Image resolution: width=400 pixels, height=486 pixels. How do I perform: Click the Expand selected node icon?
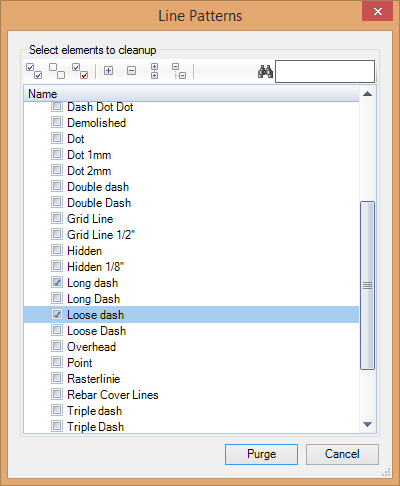tap(108, 71)
